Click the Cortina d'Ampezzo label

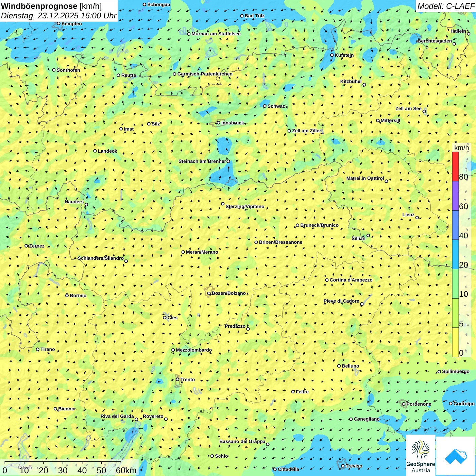pyautogui.click(x=351, y=280)
